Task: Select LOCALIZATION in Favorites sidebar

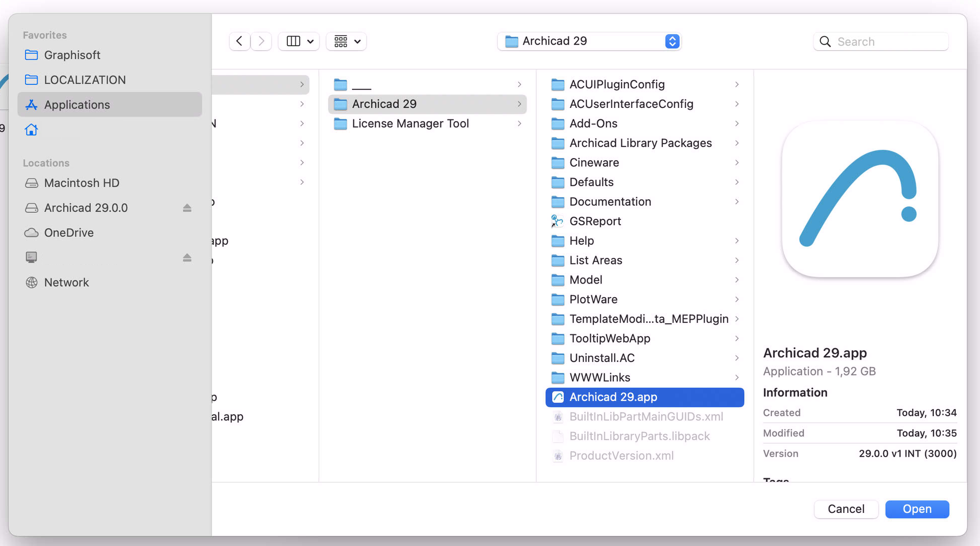Action: [x=85, y=80]
